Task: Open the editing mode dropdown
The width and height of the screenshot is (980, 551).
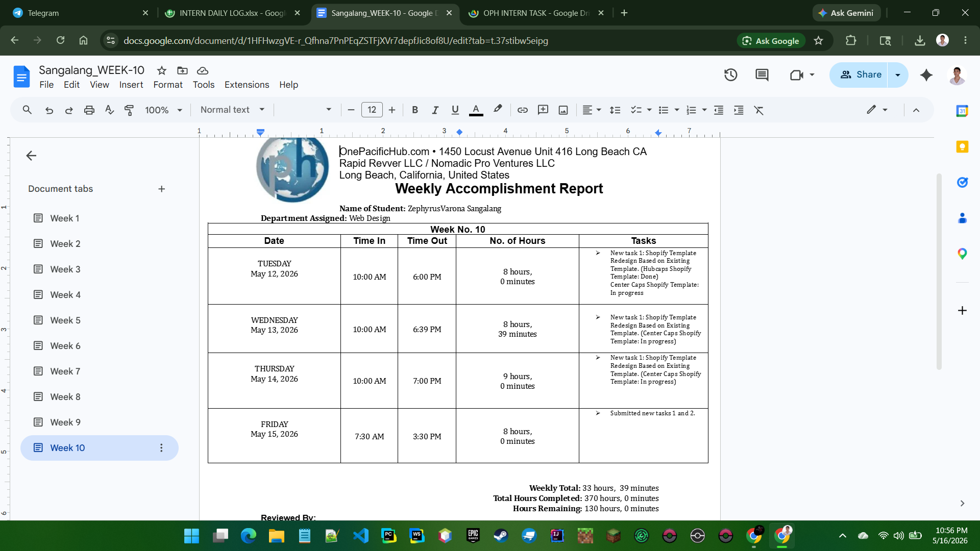Action: (x=877, y=110)
